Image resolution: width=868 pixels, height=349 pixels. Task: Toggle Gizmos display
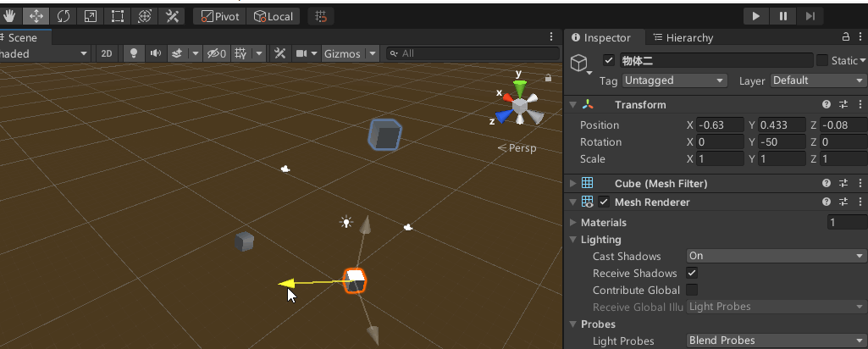343,53
